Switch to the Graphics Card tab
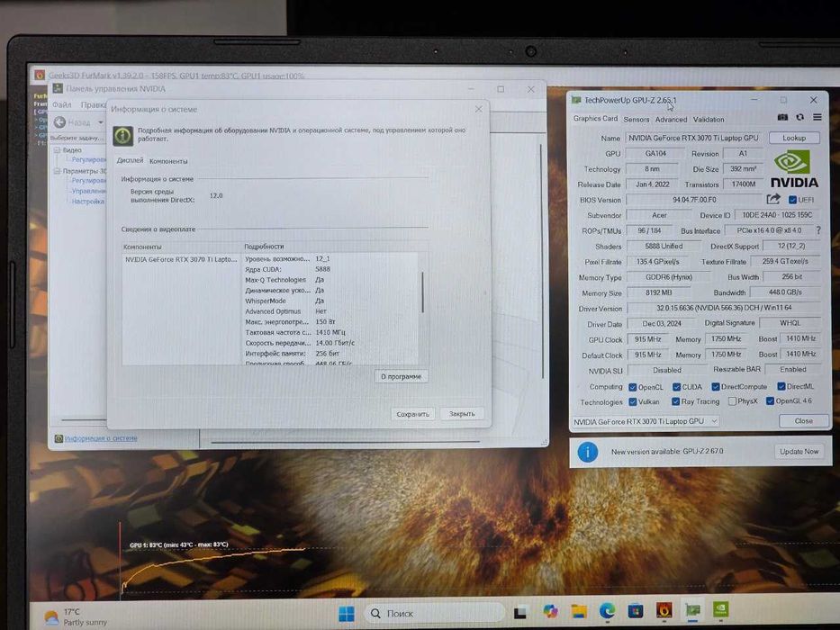 (595, 119)
